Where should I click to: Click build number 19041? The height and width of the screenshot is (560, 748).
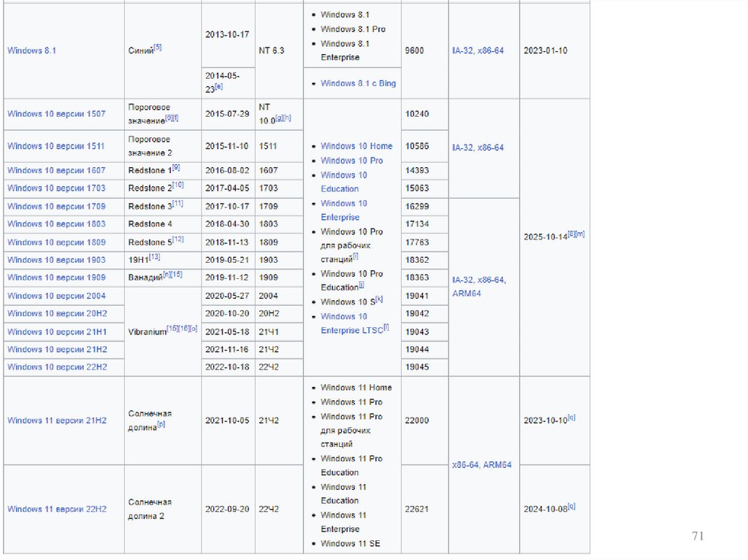pos(417,296)
